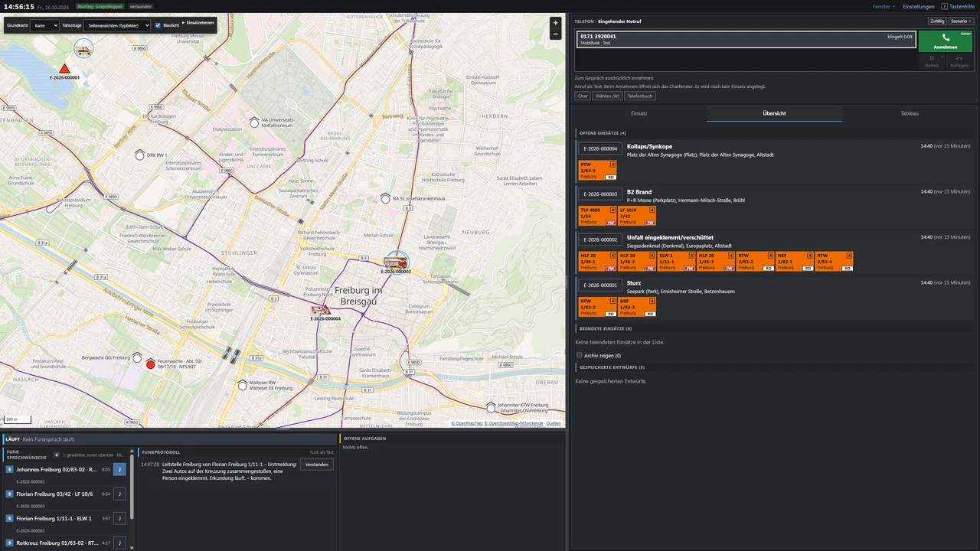Open the Telefonbuch
The width and height of the screenshot is (980, 551).
[639, 96]
